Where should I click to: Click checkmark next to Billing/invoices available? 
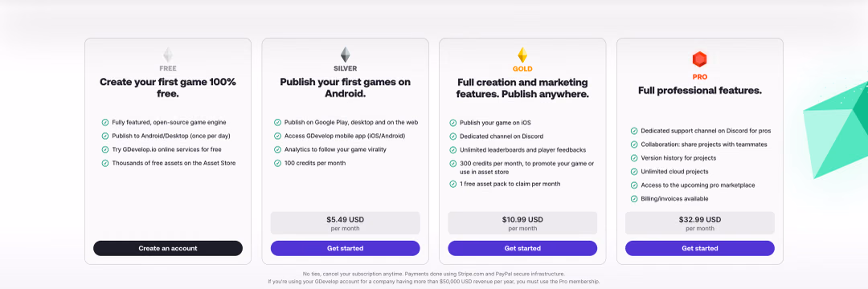click(634, 199)
